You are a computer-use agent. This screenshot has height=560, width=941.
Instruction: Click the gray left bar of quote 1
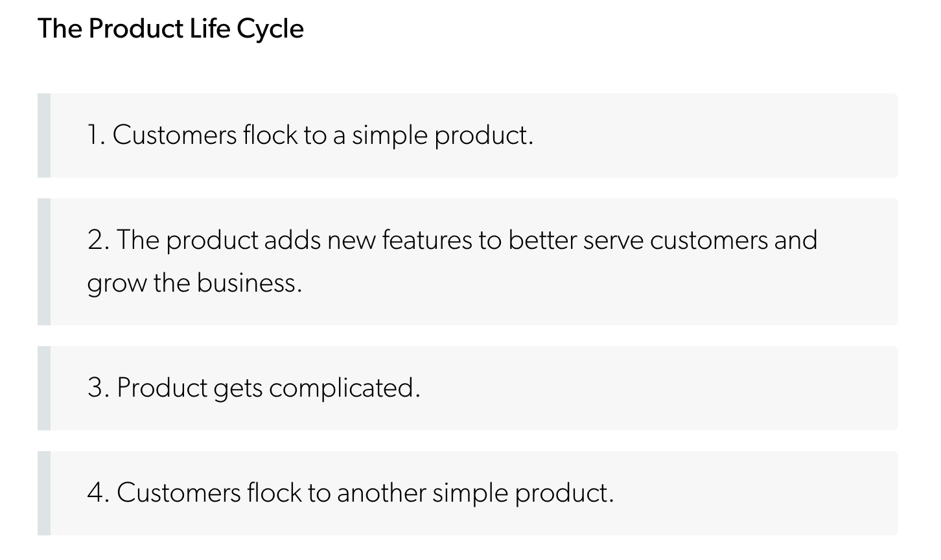click(43, 135)
